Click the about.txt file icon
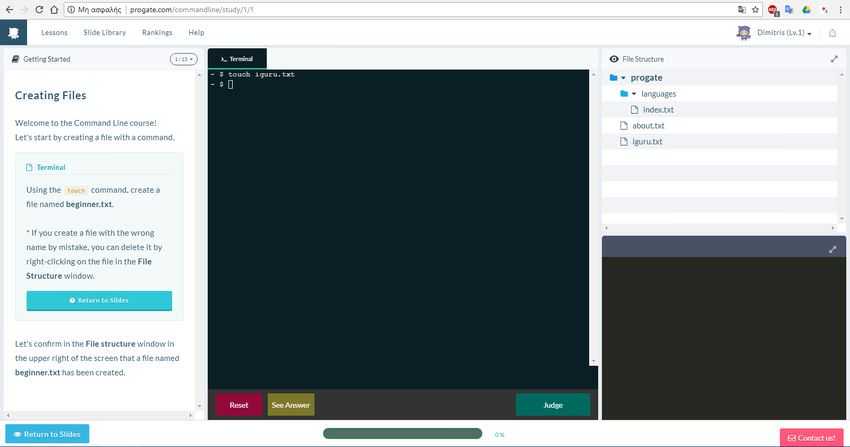This screenshot has width=850, height=447. (623, 125)
